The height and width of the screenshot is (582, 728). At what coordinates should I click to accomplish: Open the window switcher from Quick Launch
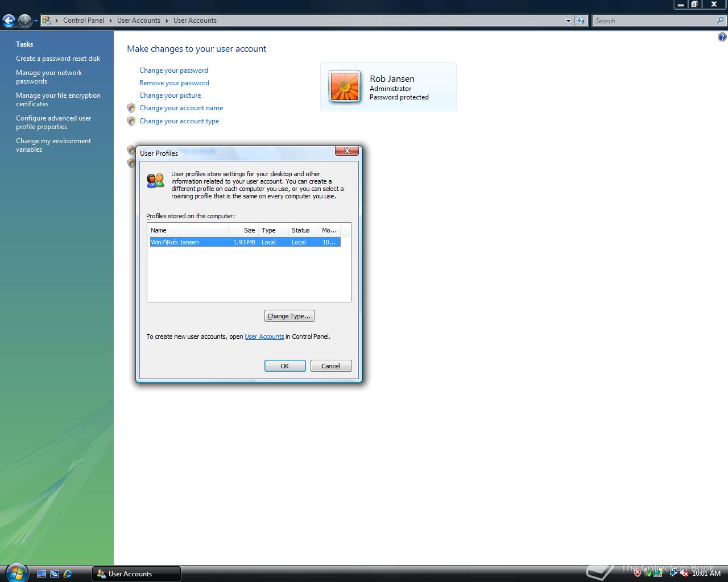click(x=55, y=574)
